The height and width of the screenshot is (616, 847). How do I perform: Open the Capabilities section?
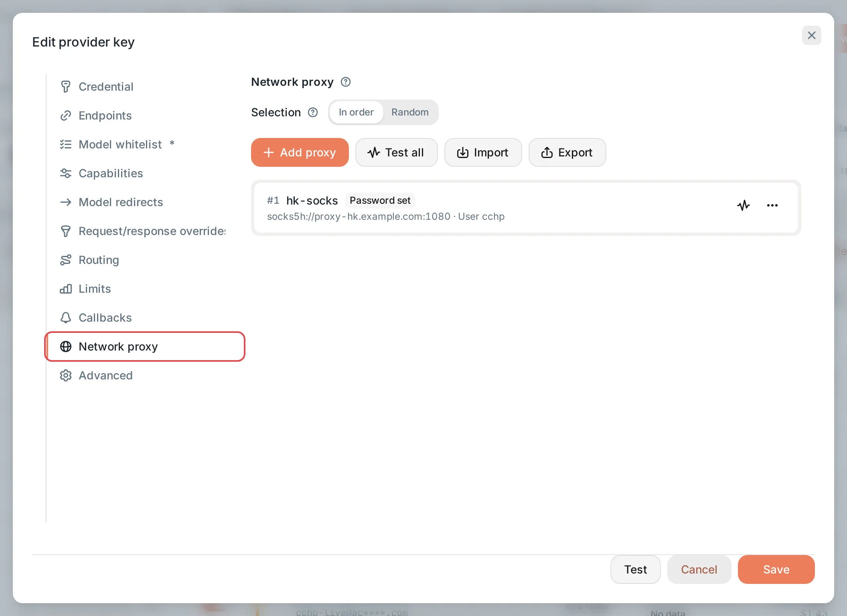point(144,173)
